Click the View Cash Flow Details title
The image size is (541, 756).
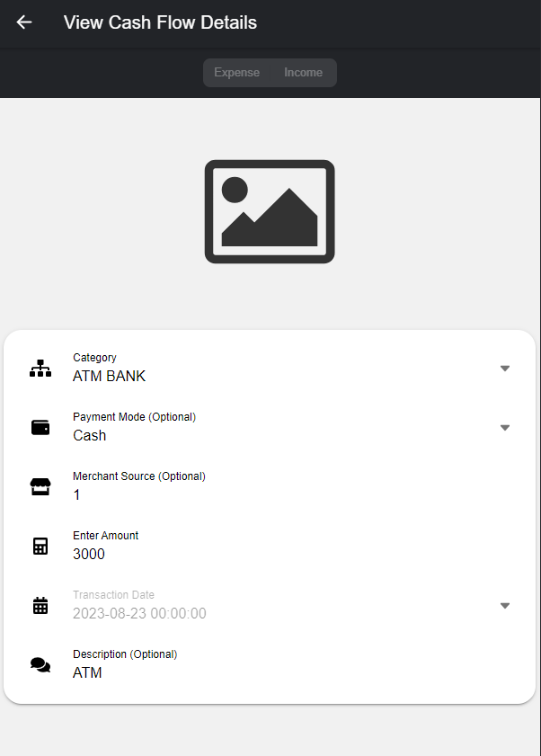point(160,22)
